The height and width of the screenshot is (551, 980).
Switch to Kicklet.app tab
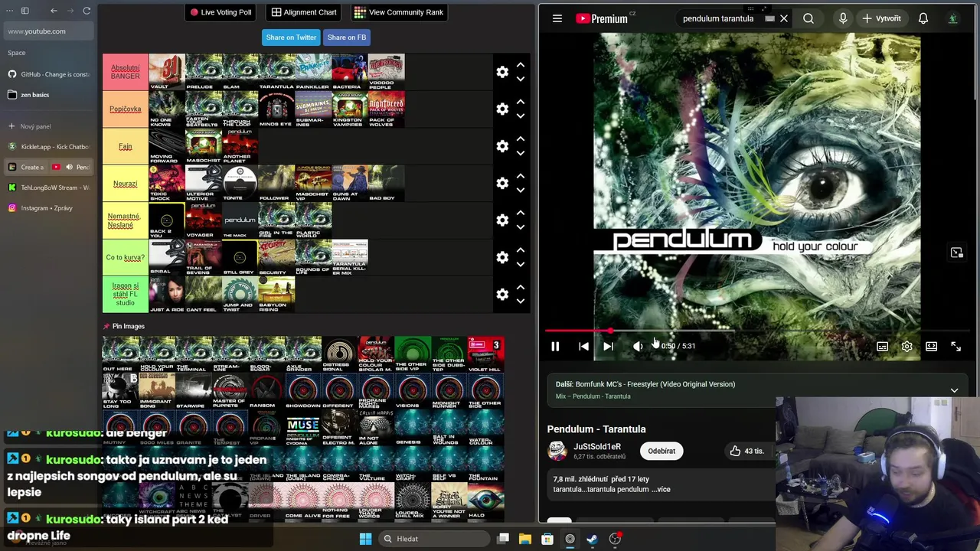(x=47, y=146)
